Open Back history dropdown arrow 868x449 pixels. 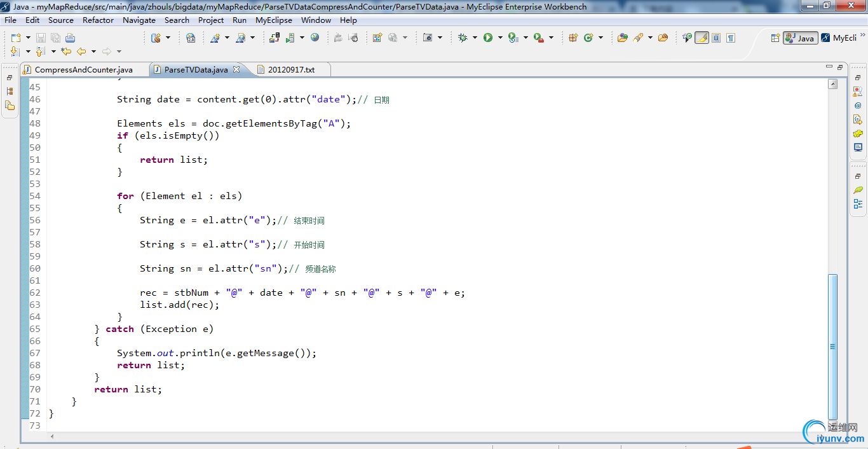click(93, 52)
